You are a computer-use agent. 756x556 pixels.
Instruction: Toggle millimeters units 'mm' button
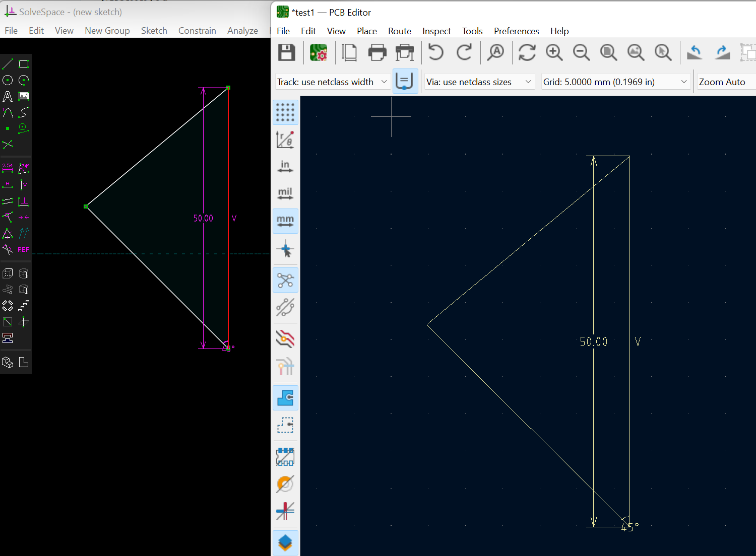[285, 221]
